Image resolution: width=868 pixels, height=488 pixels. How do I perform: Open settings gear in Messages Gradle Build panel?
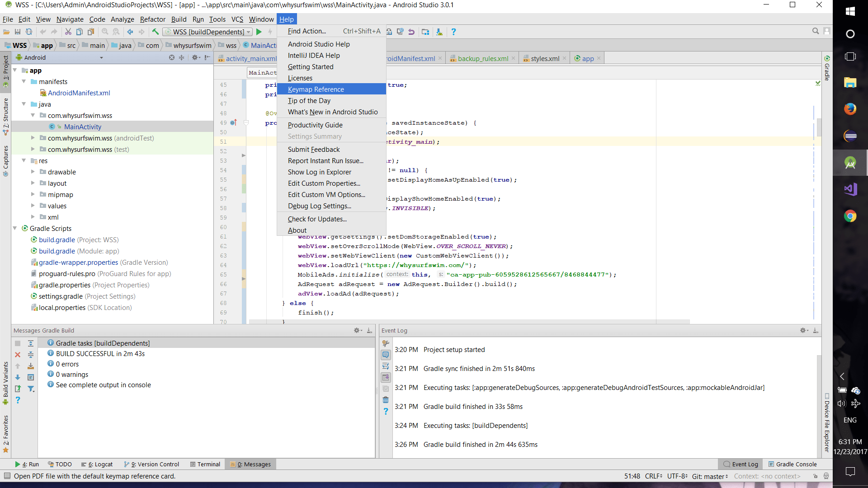(x=357, y=330)
